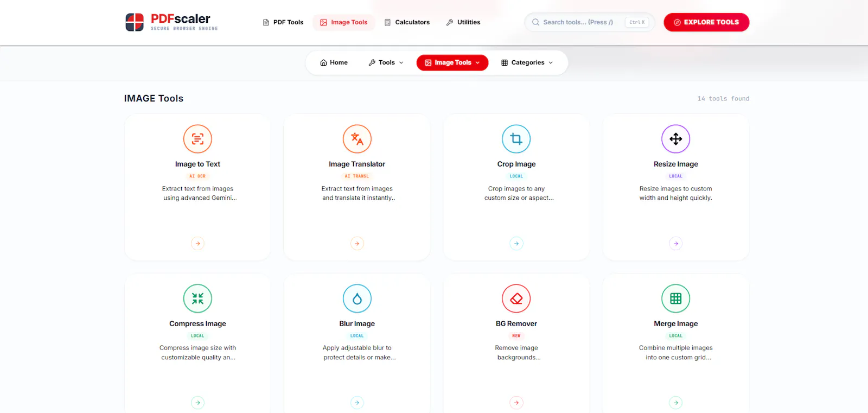This screenshot has height=413, width=868.
Task: Click the PDFscaler logo icon
Action: (x=135, y=22)
